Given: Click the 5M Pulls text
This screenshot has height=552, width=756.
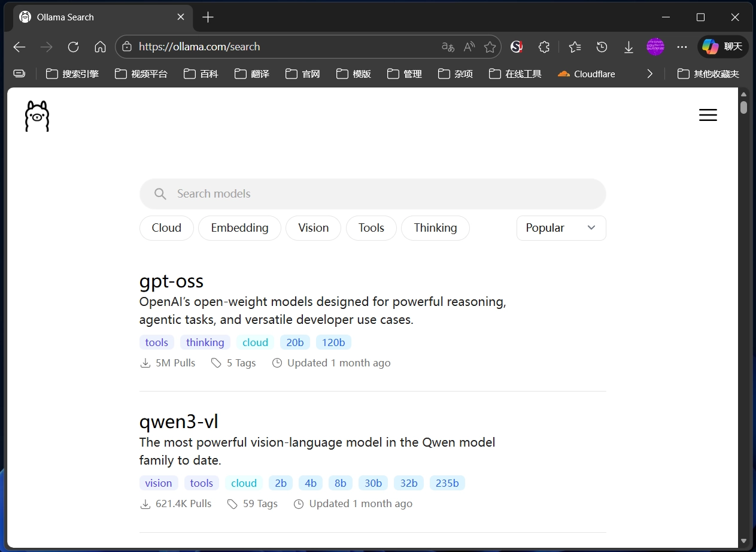Looking at the screenshot, I should pos(175,363).
